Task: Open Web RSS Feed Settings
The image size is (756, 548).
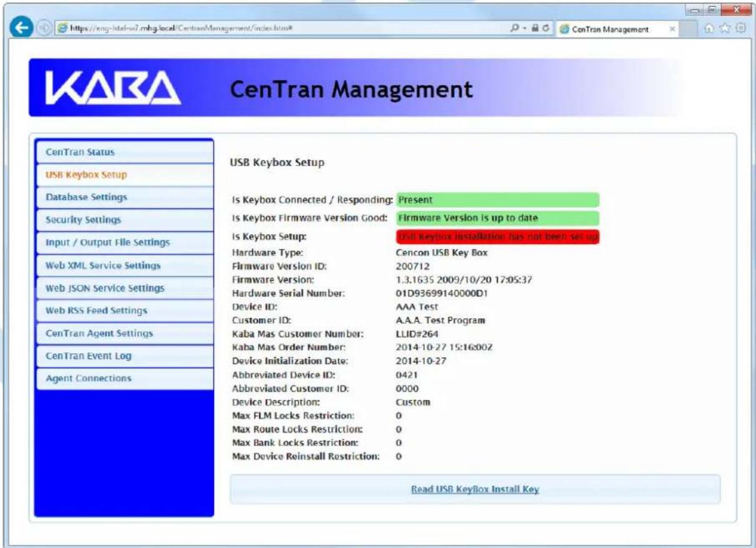Action: 125,310
